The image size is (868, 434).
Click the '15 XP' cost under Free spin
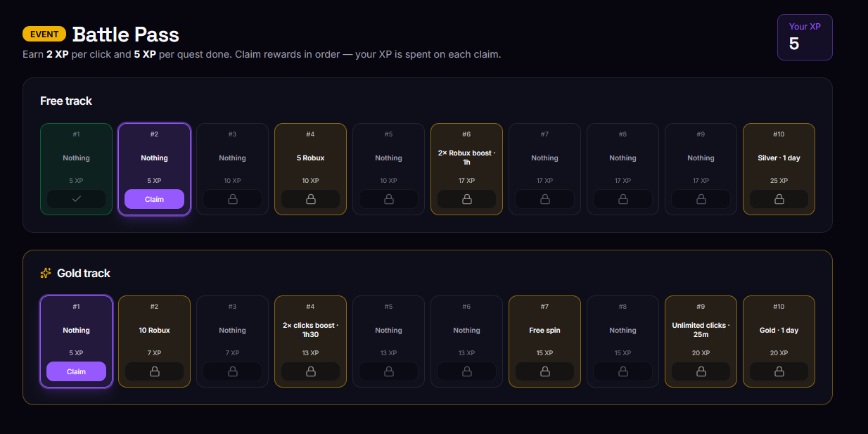pyautogui.click(x=544, y=353)
